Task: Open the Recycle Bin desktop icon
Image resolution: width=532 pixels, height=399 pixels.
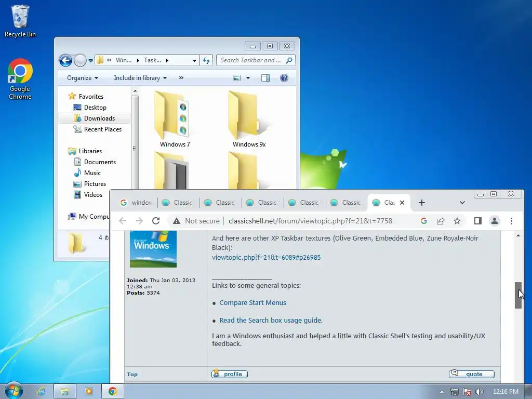Action: (x=20, y=20)
